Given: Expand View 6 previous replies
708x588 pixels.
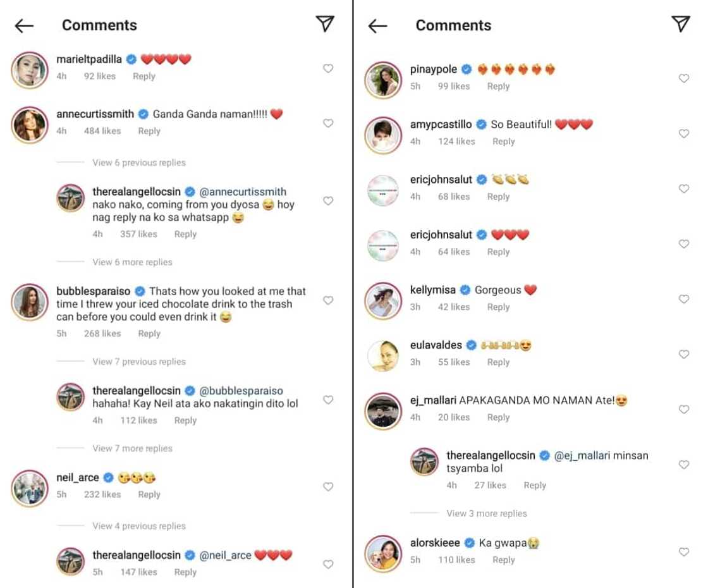Looking at the screenshot, I should coord(139,162).
